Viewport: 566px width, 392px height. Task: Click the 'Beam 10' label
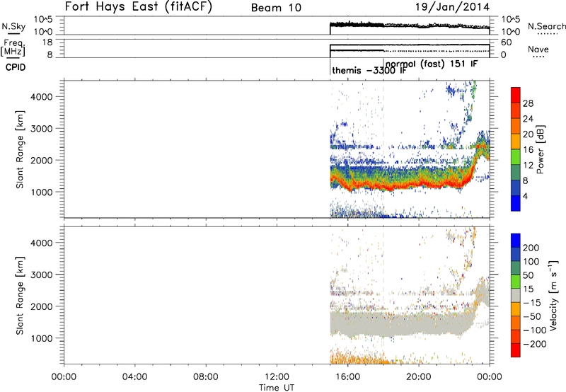click(276, 8)
